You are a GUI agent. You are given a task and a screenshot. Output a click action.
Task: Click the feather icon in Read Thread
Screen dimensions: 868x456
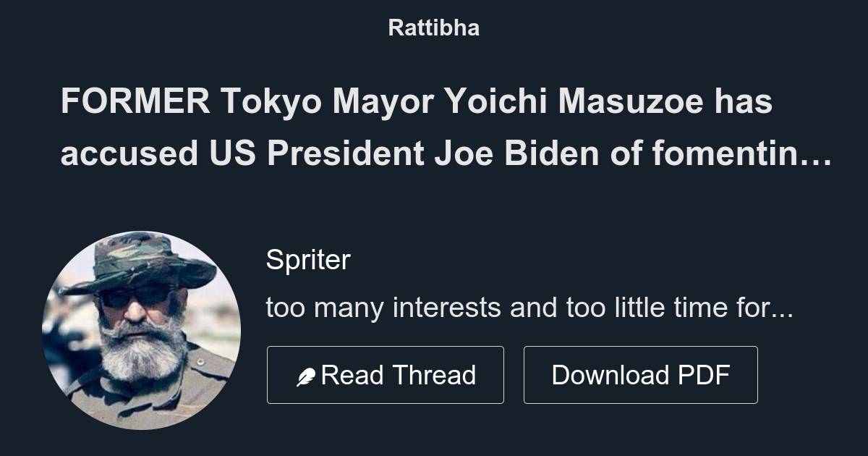(306, 376)
